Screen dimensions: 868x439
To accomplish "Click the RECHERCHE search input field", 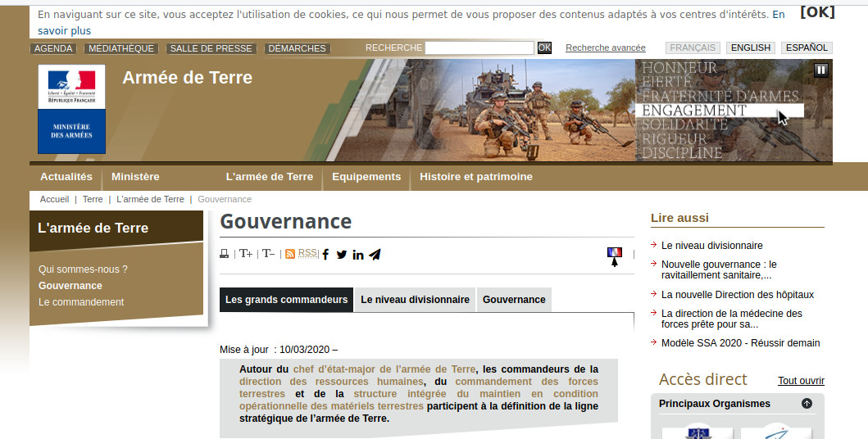I will (479, 48).
